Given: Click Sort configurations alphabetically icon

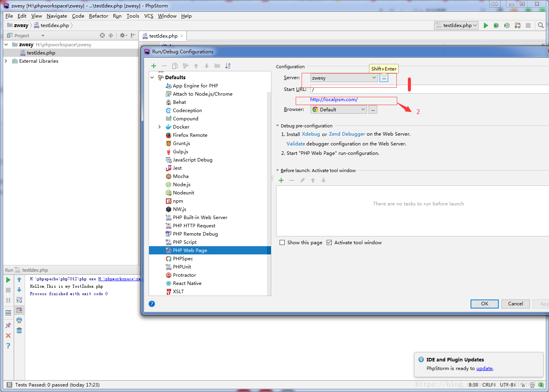Looking at the screenshot, I should coord(228,66).
